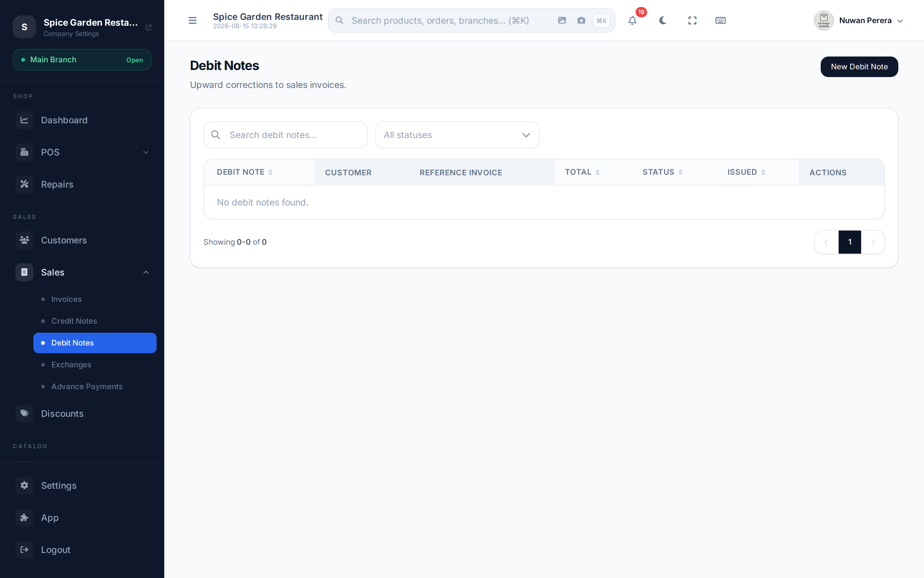
Task: Open Credit Notes in the sidebar
Action: [x=95, y=321]
